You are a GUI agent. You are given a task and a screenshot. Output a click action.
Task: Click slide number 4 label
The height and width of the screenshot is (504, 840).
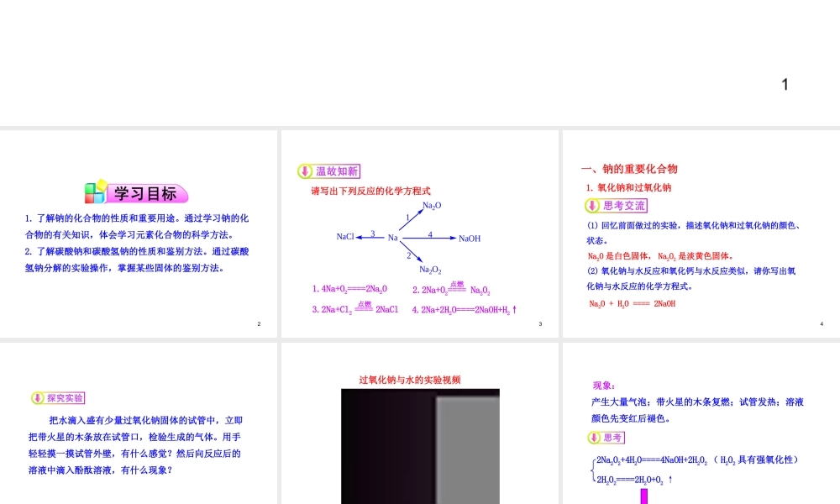[x=822, y=324]
